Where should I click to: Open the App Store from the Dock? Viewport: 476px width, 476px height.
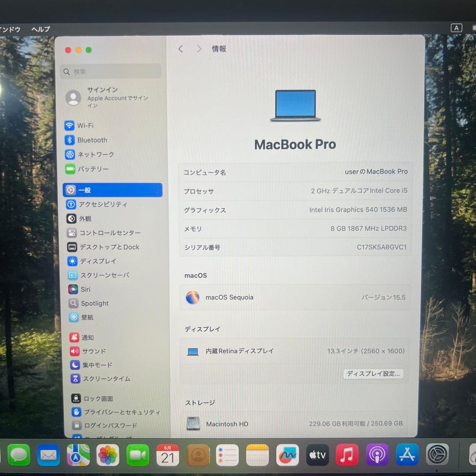(407, 455)
